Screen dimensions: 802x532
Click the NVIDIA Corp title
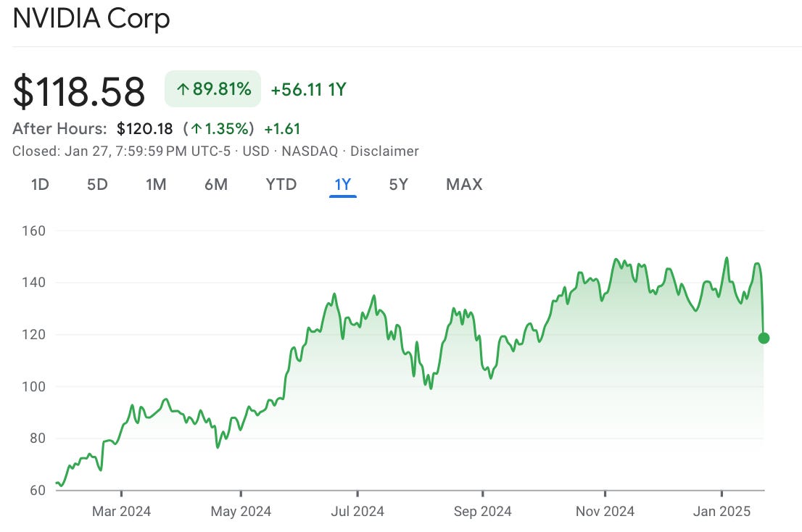point(91,18)
